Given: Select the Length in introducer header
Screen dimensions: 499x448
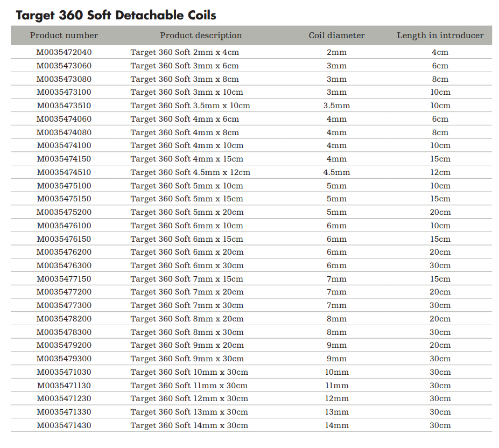Looking at the screenshot, I should (440, 36).
